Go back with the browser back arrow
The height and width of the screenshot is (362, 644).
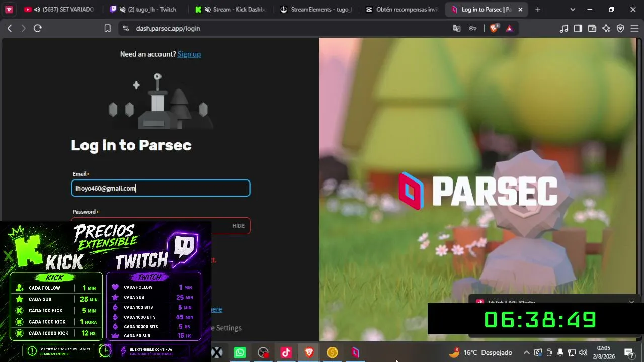point(10,29)
